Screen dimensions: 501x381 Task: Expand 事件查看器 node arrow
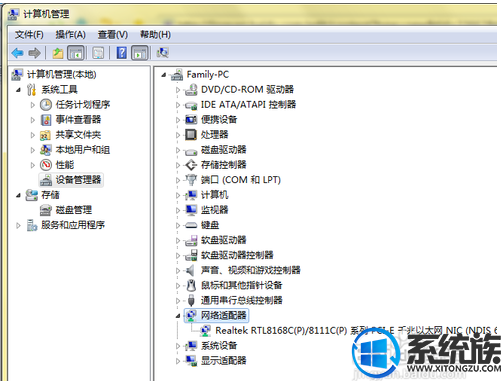pyautogui.click(x=32, y=120)
